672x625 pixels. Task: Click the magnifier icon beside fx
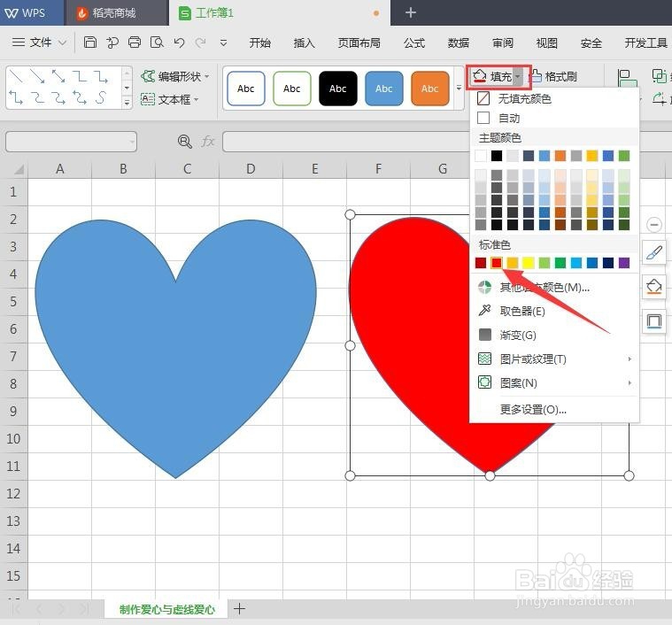[x=185, y=142]
